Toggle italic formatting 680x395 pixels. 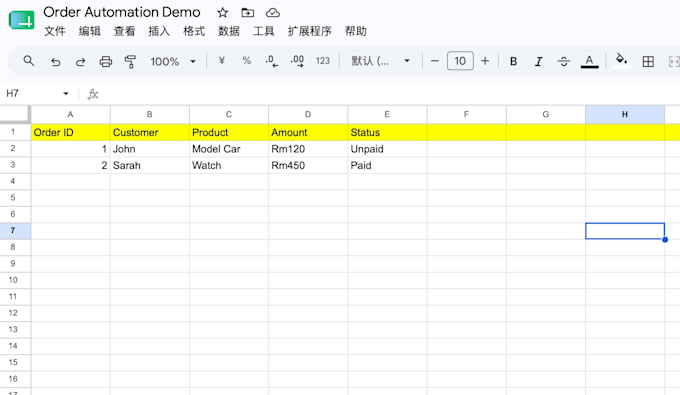click(539, 62)
